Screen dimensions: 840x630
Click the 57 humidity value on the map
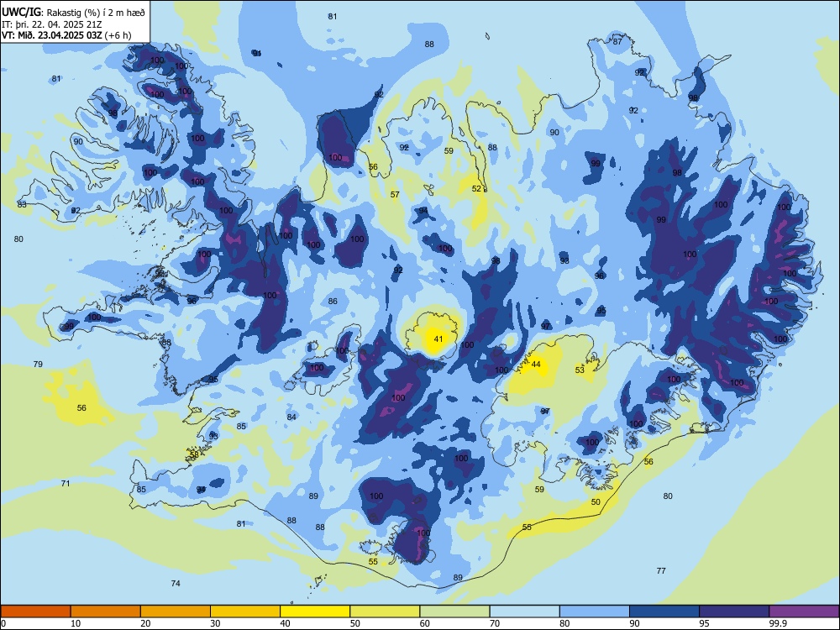[x=395, y=195]
